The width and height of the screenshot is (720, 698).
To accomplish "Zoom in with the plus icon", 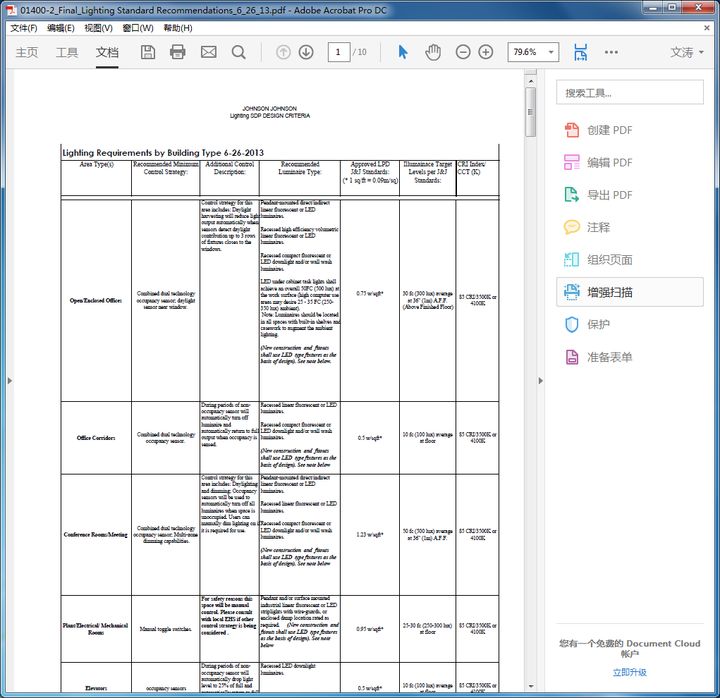I will pyautogui.click(x=486, y=52).
